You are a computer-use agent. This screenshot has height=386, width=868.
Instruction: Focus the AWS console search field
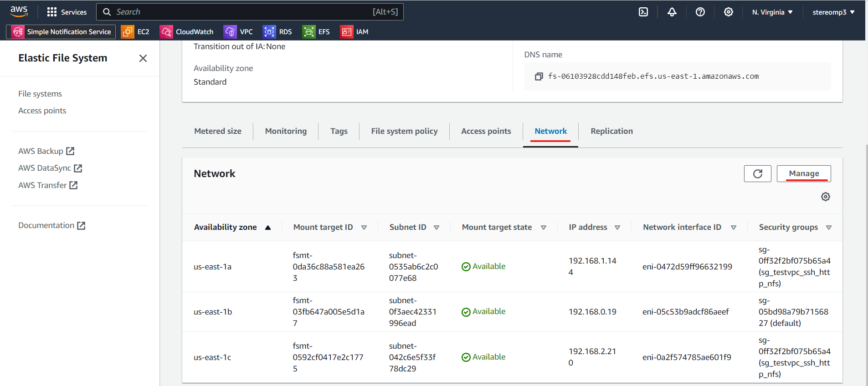(250, 12)
